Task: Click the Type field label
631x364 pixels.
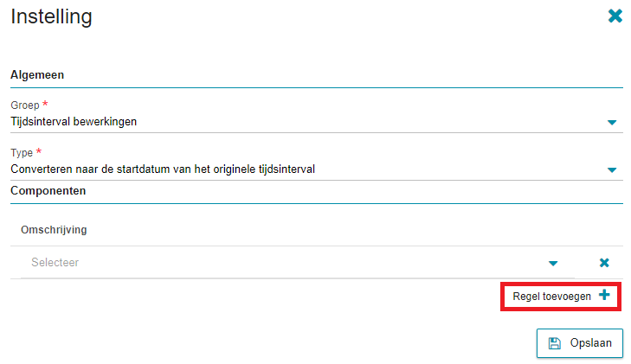Action: click(22, 153)
